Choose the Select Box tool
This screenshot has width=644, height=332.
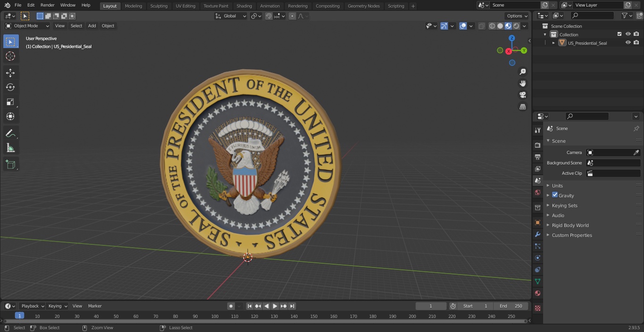click(10, 41)
